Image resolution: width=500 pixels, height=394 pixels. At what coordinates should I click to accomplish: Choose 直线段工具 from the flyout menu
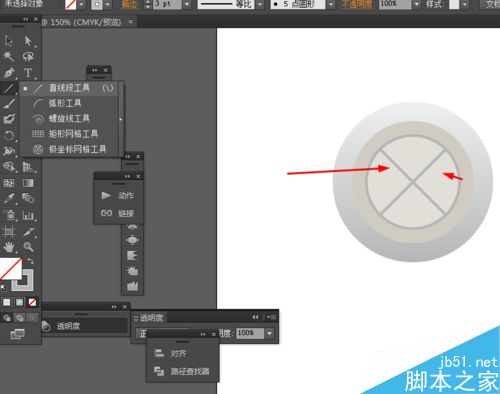69,88
